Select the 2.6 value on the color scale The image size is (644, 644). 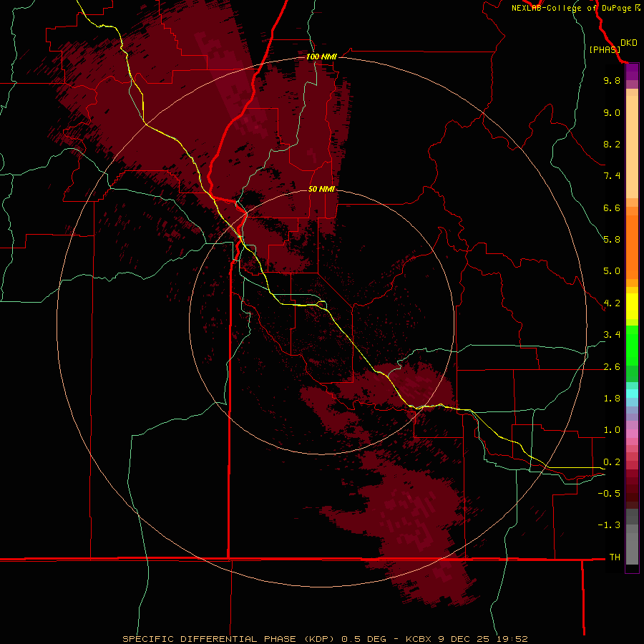click(612, 367)
